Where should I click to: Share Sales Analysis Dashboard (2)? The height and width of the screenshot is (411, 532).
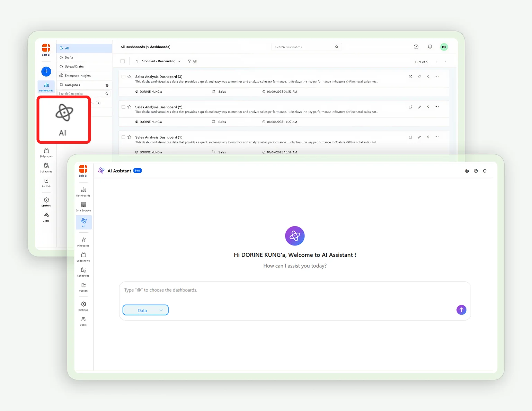428,107
